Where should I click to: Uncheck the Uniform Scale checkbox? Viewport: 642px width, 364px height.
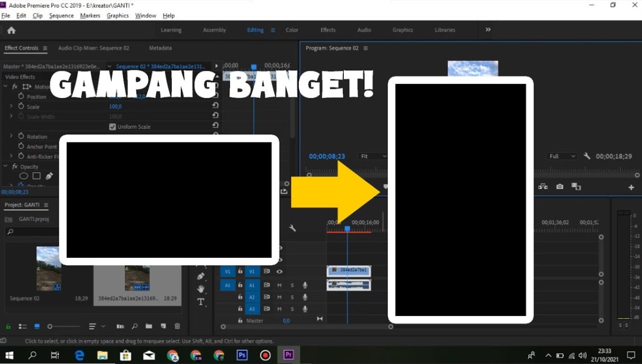click(112, 126)
